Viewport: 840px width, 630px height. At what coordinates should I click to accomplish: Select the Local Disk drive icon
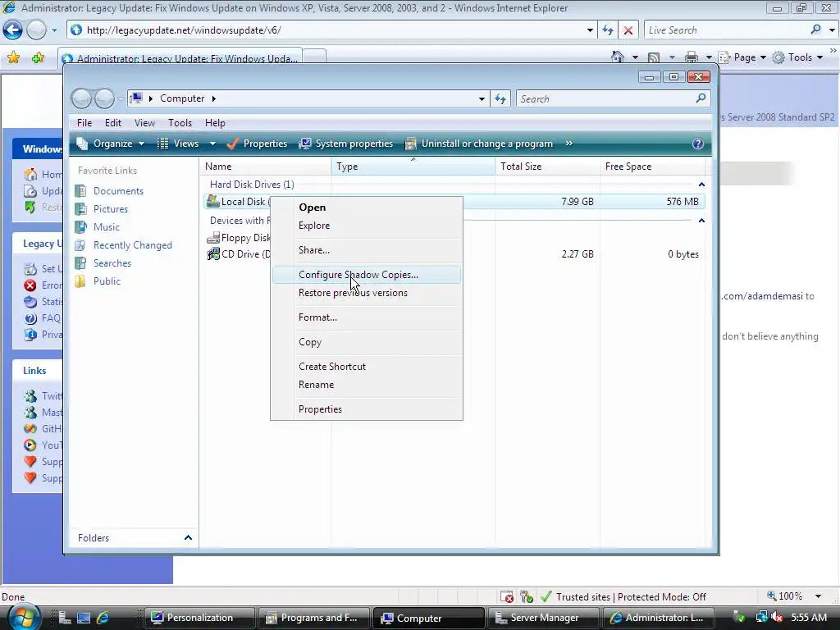coord(213,202)
